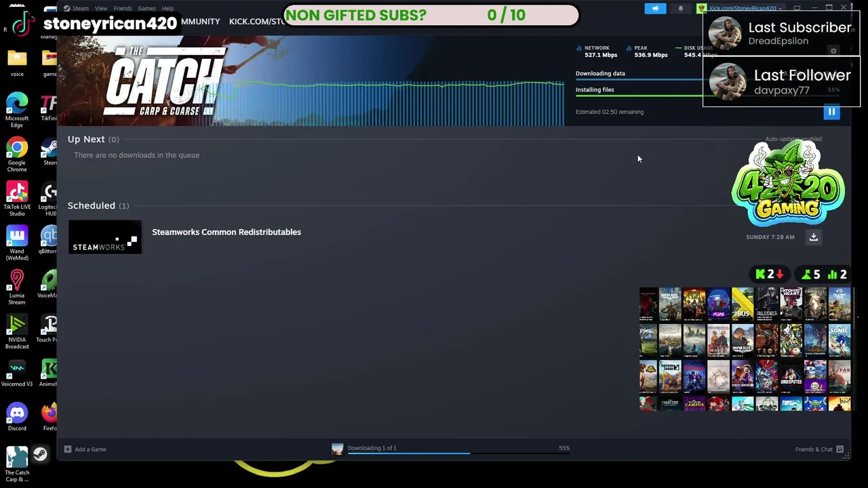Click the Add a Game link
The image size is (868, 488).
click(90, 449)
